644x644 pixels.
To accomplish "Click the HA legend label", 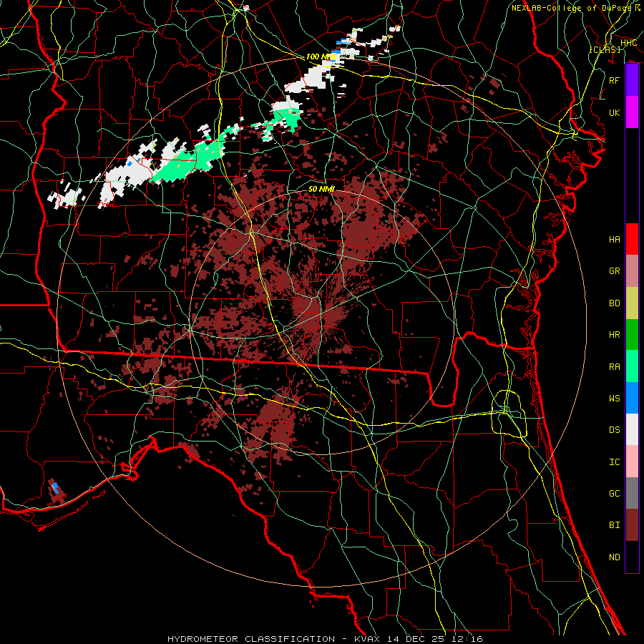I will (615, 240).
